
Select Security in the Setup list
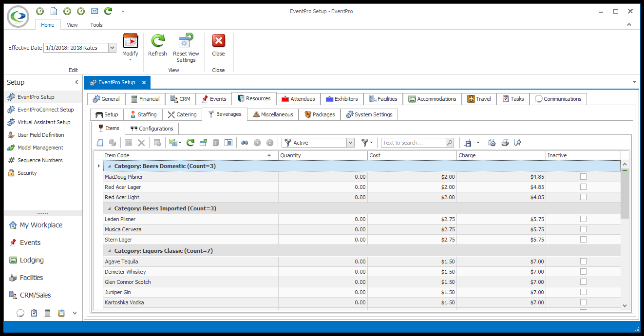[x=27, y=173]
